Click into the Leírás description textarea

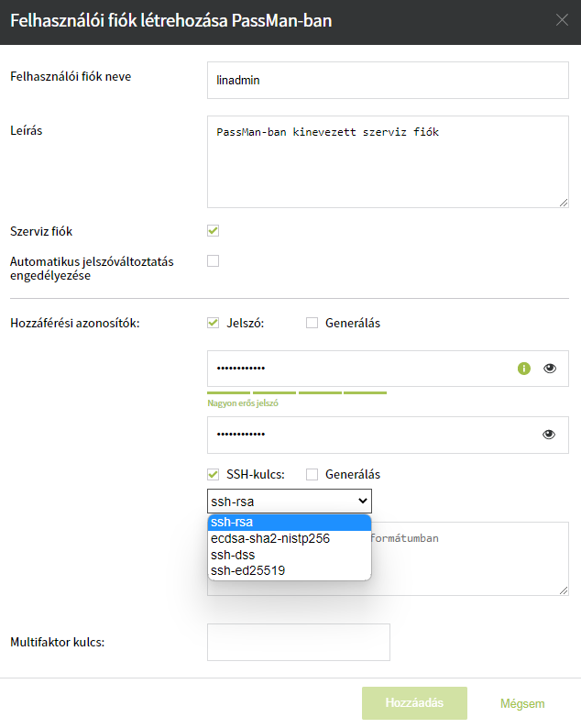click(388, 161)
